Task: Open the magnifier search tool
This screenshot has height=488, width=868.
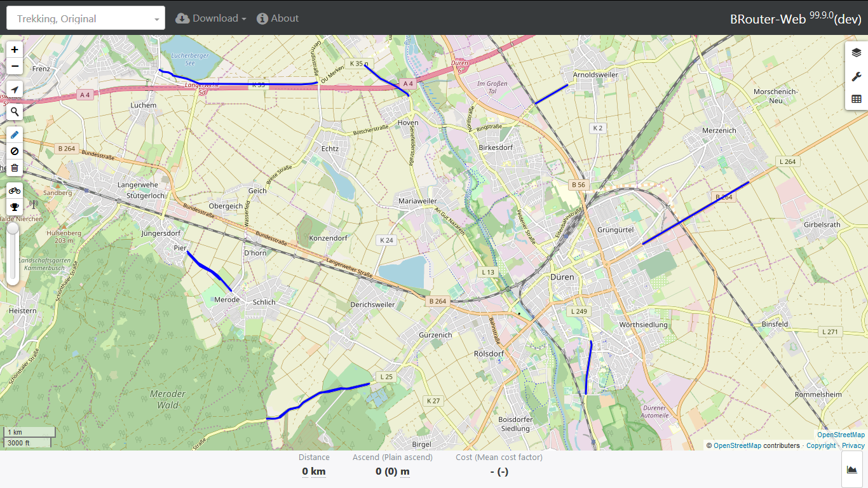Action: 15,112
